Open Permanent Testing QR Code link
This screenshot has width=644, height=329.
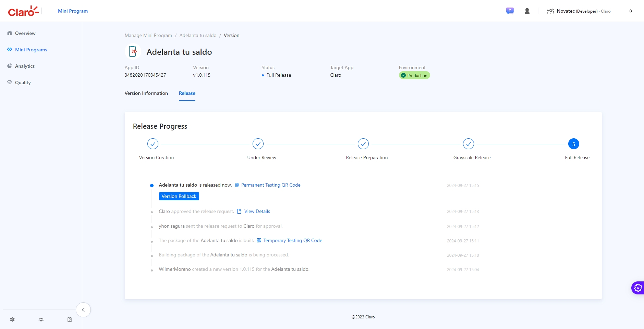271,185
